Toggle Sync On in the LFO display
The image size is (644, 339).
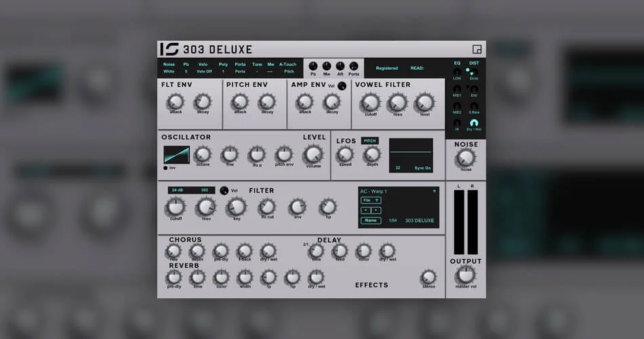click(422, 168)
